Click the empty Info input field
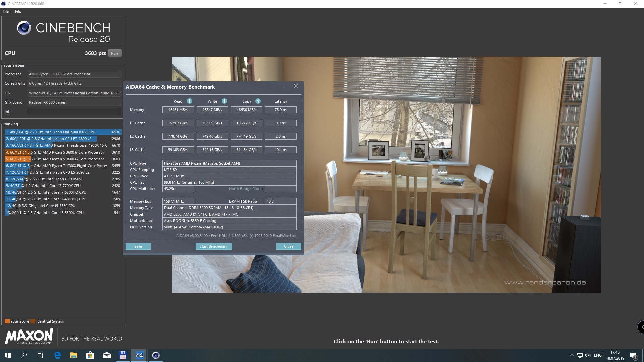The width and height of the screenshot is (644, 362). click(x=74, y=112)
